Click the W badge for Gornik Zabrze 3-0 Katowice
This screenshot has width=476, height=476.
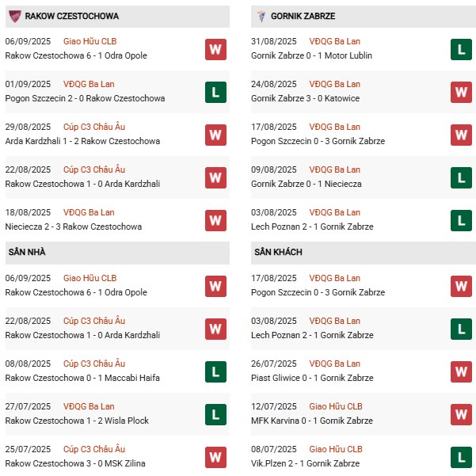pos(461,93)
